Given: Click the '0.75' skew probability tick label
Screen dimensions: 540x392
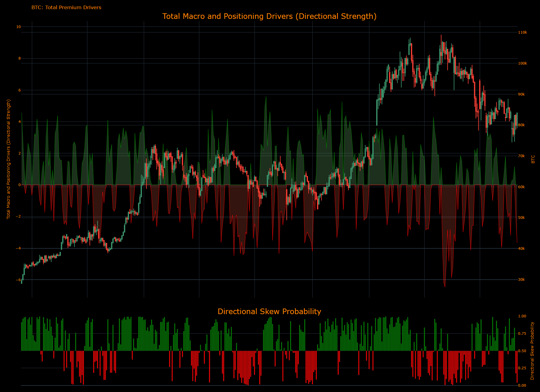Looking at the screenshot, I should click(x=522, y=334).
